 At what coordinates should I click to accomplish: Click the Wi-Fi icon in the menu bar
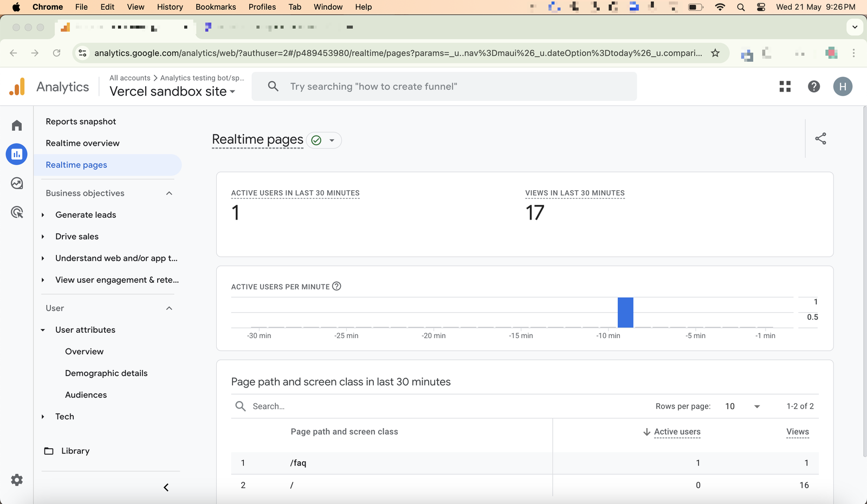coord(720,7)
